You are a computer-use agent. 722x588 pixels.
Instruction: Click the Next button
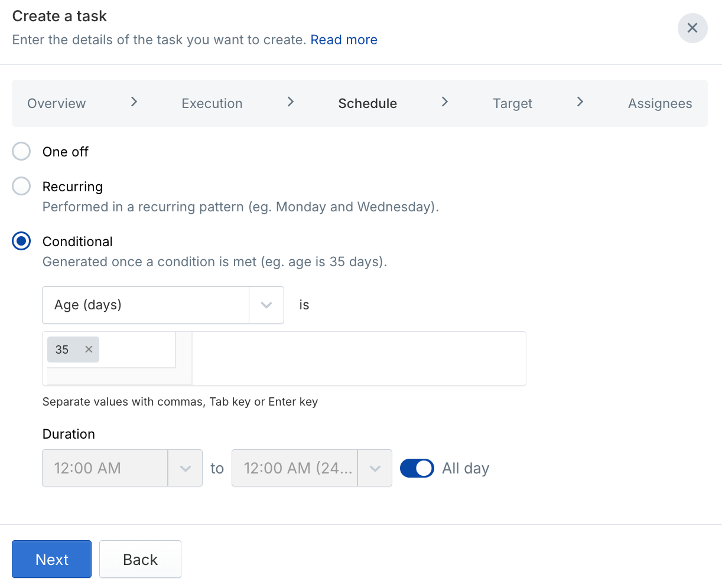click(52, 559)
